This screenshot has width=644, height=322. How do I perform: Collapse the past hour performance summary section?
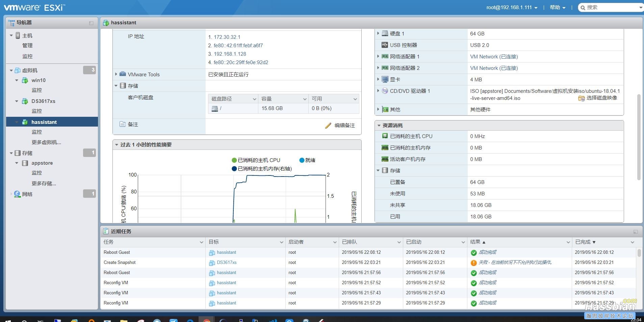coord(117,145)
